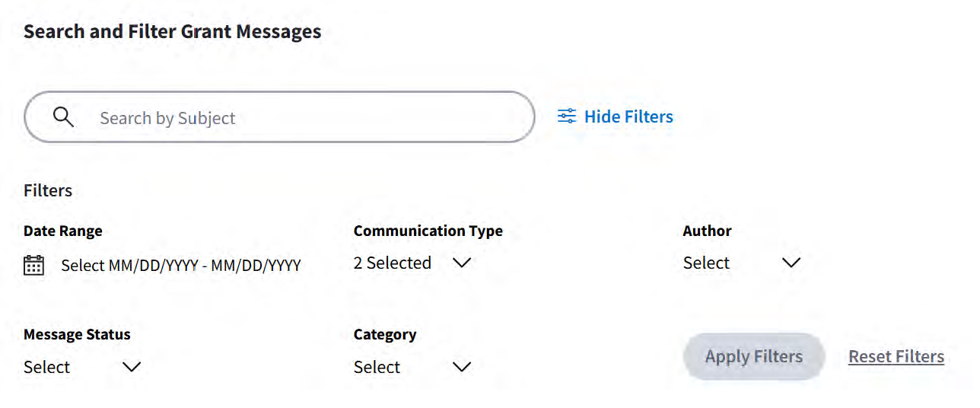
Task: Click the Message Status label
Action: (77, 334)
